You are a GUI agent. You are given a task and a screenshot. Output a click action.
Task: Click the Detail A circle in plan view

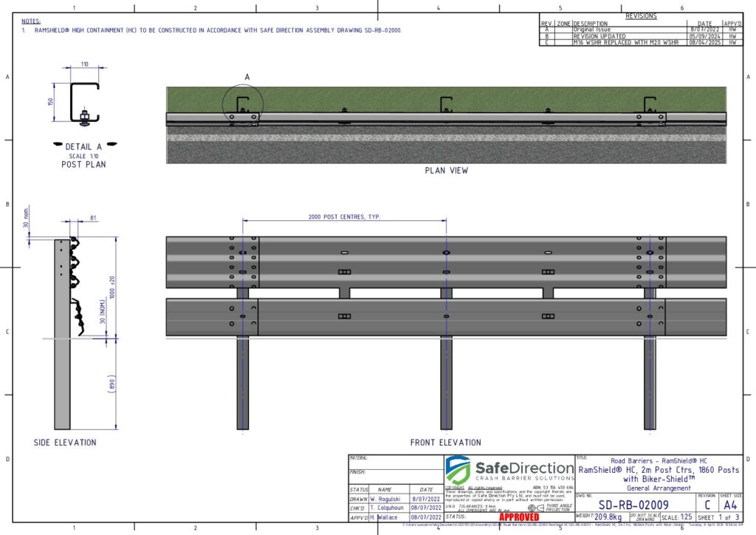[241, 108]
